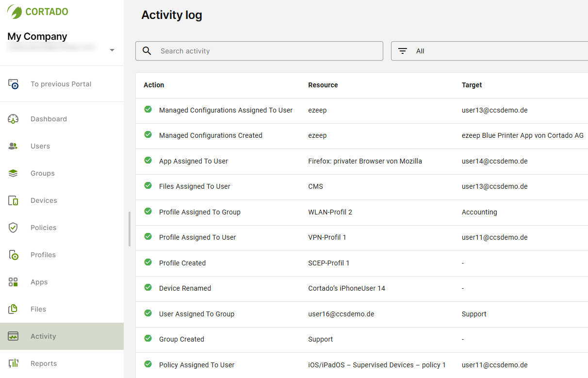Click the Devices icon in sidebar
The width and height of the screenshot is (588, 378).
[13, 200]
